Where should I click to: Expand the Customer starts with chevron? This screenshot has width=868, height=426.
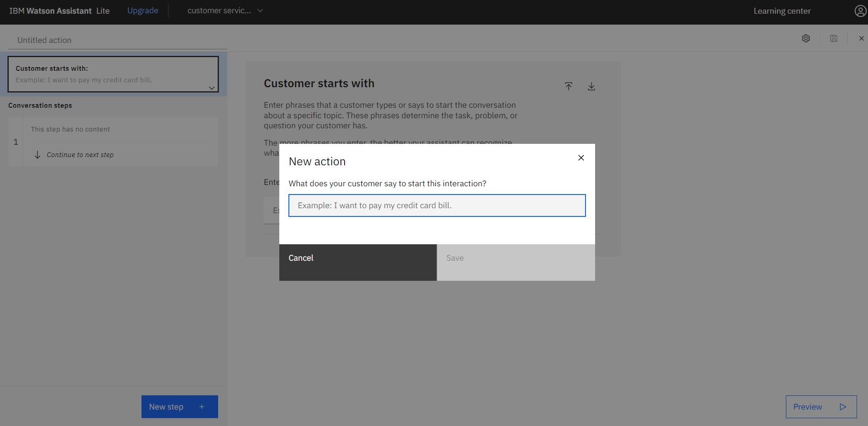[x=211, y=88]
